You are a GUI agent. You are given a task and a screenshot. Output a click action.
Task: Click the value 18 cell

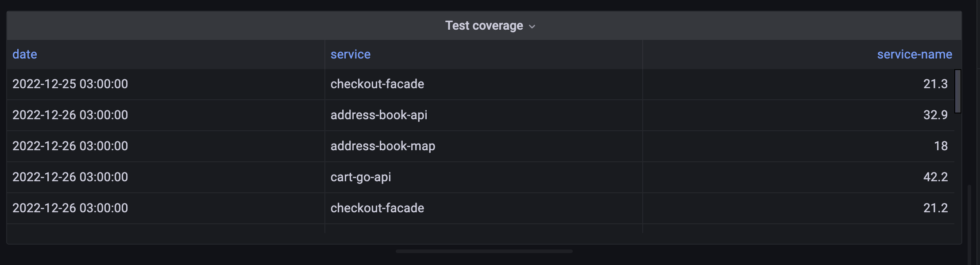(x=940, y=146)
